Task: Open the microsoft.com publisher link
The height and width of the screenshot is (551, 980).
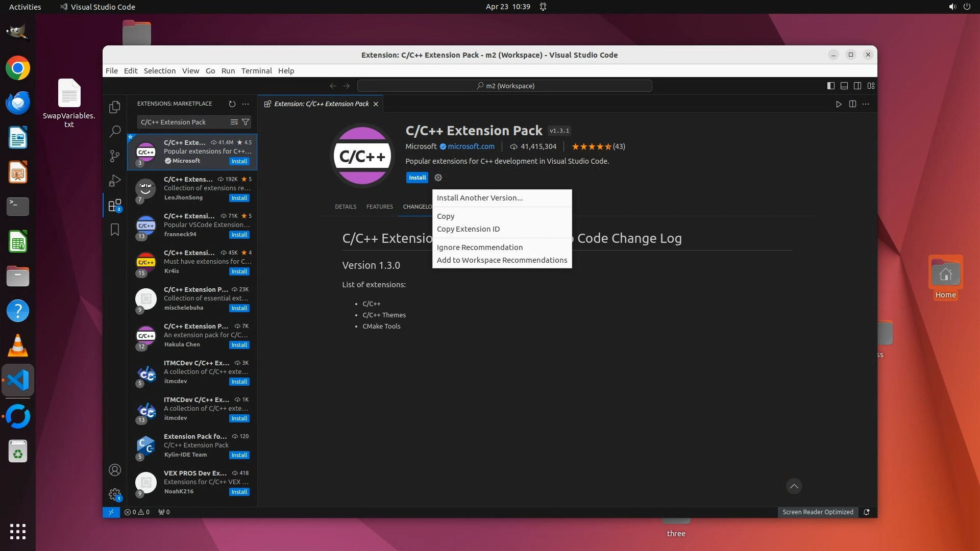Action: click(471, 146)
